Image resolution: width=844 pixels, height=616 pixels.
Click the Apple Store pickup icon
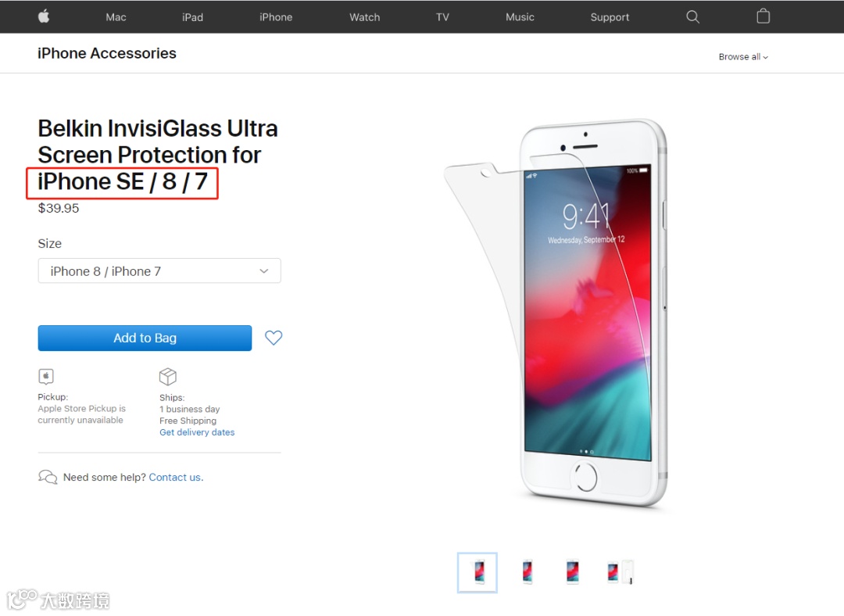tap(46, 376)
